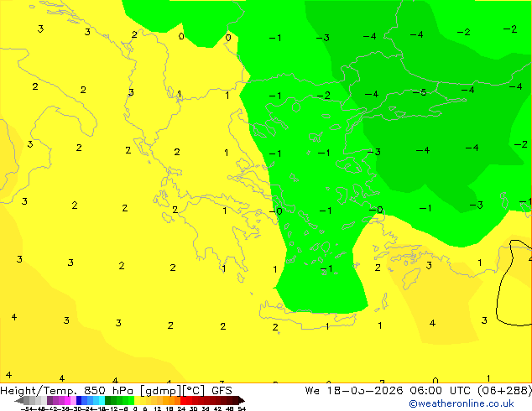The width and height of the screenshot is (532, 411).
Task: Click the dark maroon right arrow of colorbar
Action: (241, 400)
